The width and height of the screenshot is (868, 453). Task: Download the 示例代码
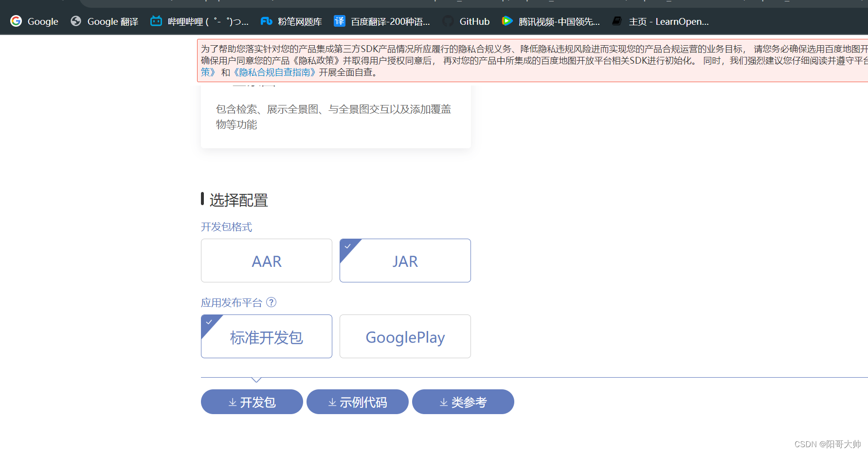[358, 402]
